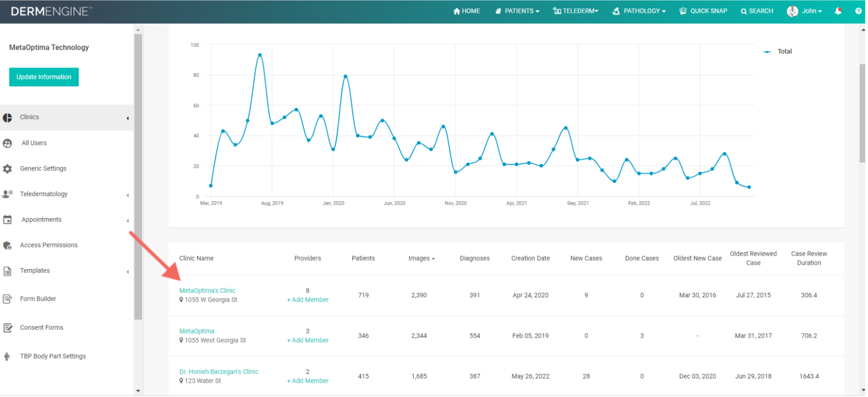Click the Consent Forms sidebar icon
The width and height of the screenshot is (868, 397).
coord(8,328)
